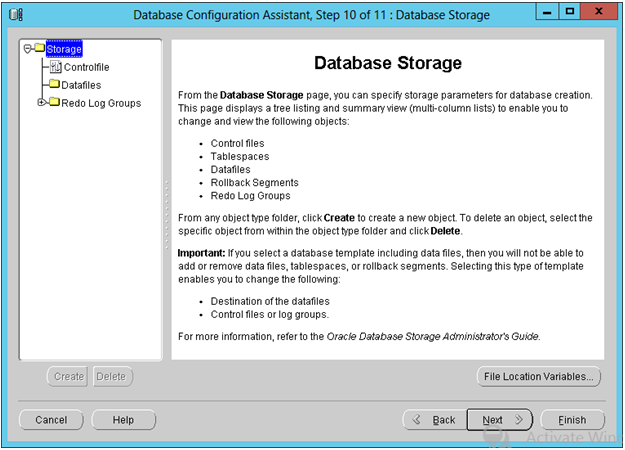The image size is (625, 450).
Task: Click the Datafiles folder icon
Action: (x=54, y=85)
